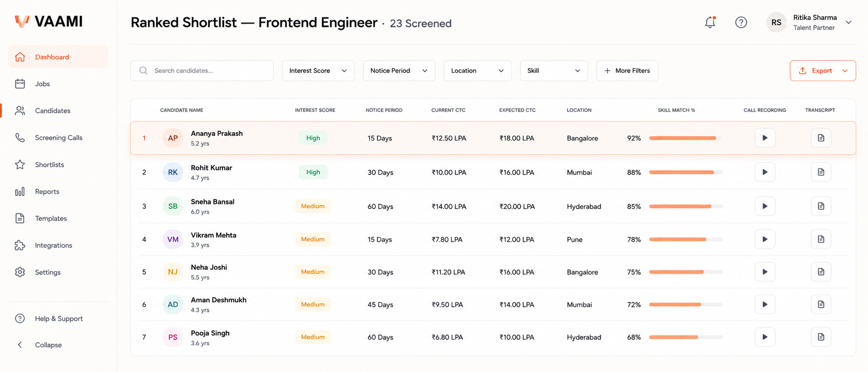Image resolution: width=868 pixels, height=372 pixels.
Task: Open Pooja Singh's transcript document icon
Action: pos(821,337)
